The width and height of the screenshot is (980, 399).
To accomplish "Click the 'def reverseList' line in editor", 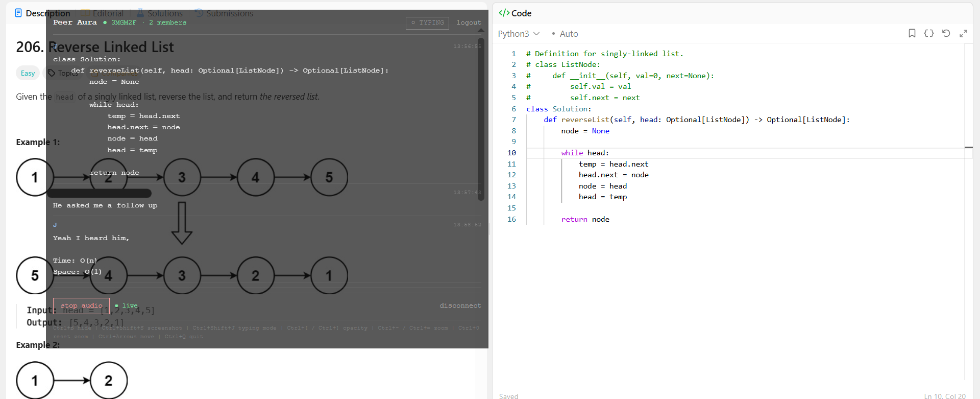I will coord(697,120).
